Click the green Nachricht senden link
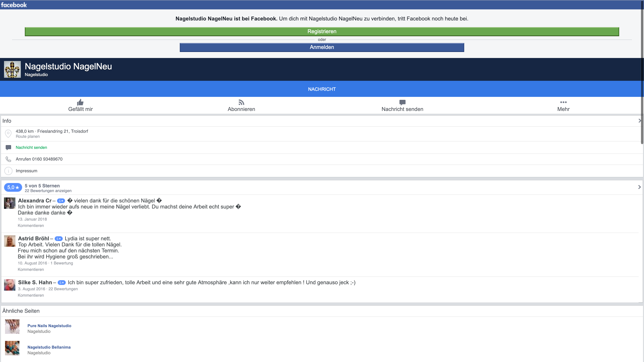644x362 pixels. point(31,147)
